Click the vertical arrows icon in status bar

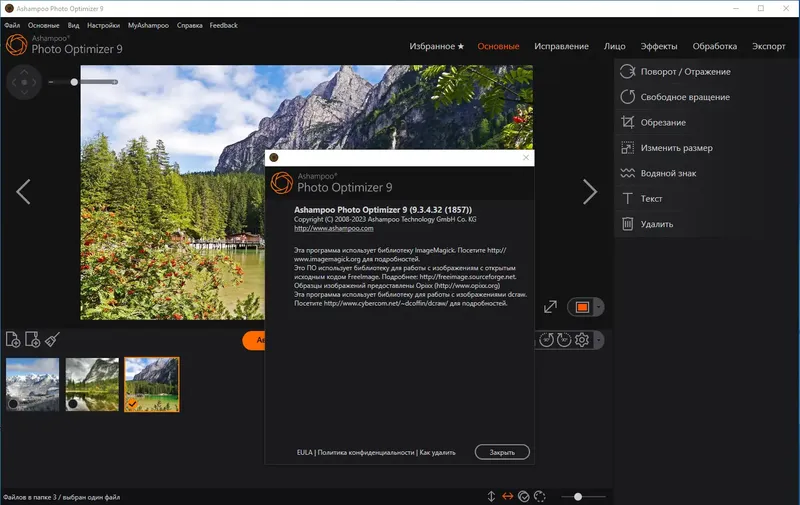tap(491, 496)
